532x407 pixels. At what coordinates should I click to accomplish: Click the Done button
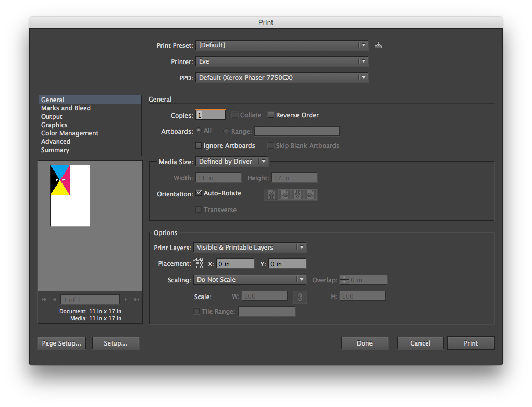[x=364, y=343]
